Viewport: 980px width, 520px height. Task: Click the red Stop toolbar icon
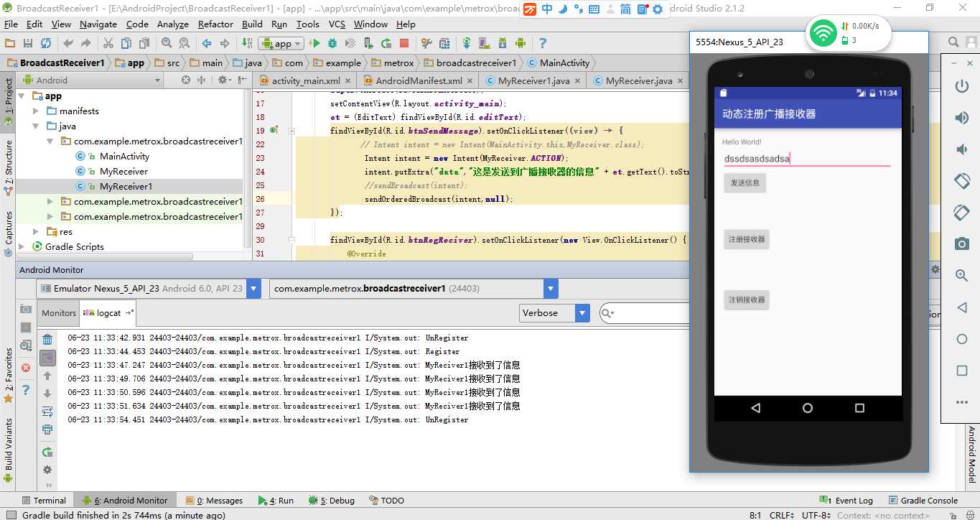(x=404, y=43)
